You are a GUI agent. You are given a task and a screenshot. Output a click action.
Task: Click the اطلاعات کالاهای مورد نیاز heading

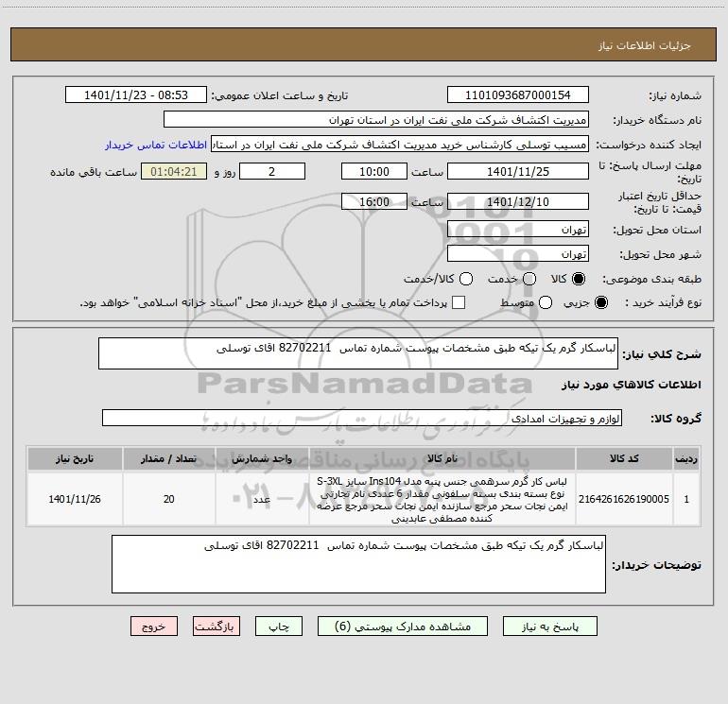click(x=631, y=385)
